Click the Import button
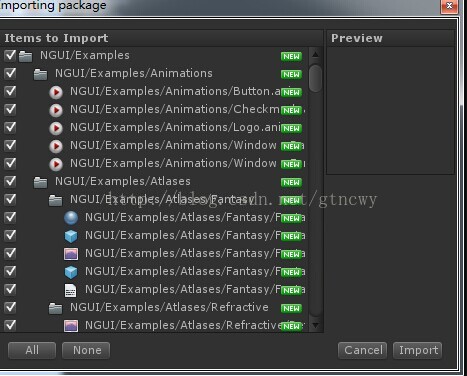 click(418, 350)
